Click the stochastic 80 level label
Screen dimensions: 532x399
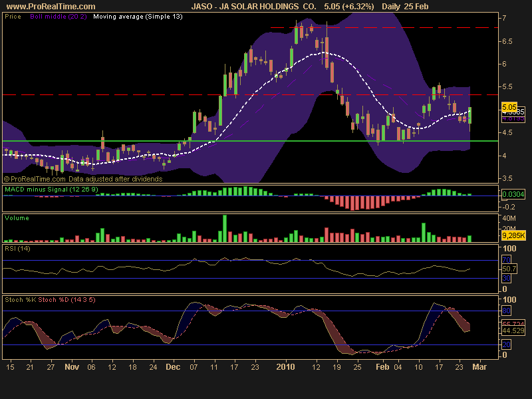pyautogui.click(x=506, y=311)
